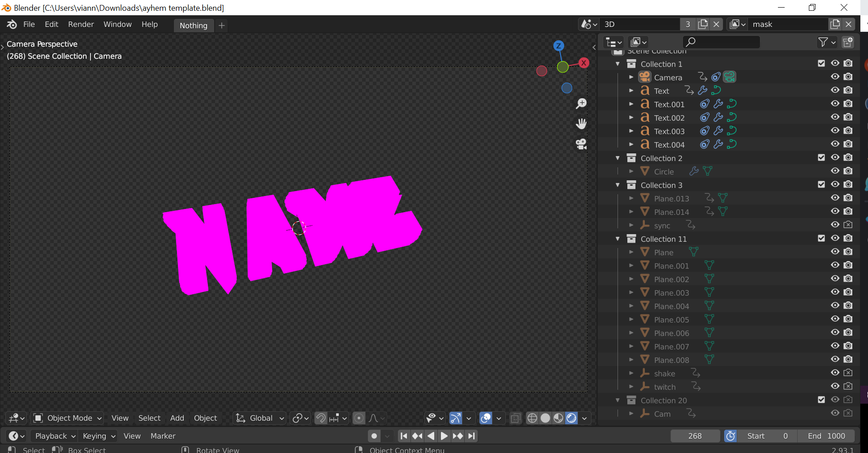Toggle proportional editing icon
This screenshot has width=868, height=453.
coord(359,418)
